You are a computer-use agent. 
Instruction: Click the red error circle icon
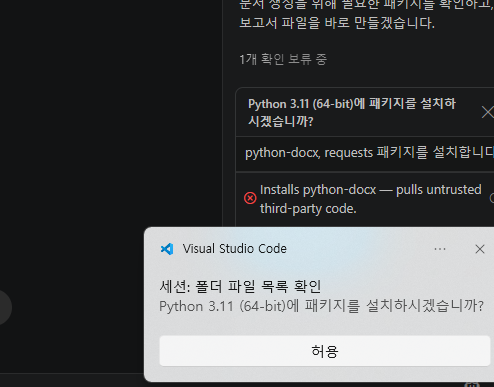click(250, 198)
